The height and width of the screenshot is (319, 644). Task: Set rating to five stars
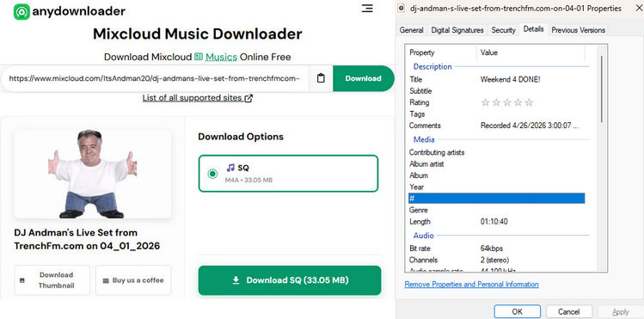coord(529,102)
